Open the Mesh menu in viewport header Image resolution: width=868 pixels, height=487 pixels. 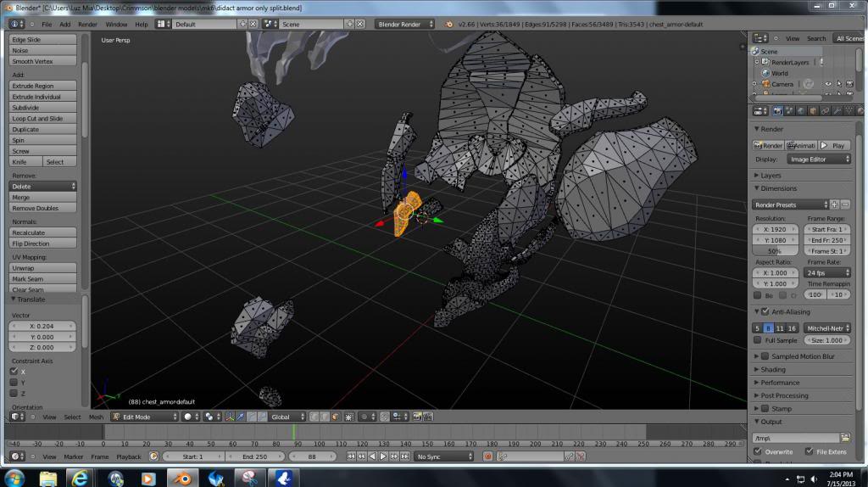pyautogui.click(x=97, y=417)
